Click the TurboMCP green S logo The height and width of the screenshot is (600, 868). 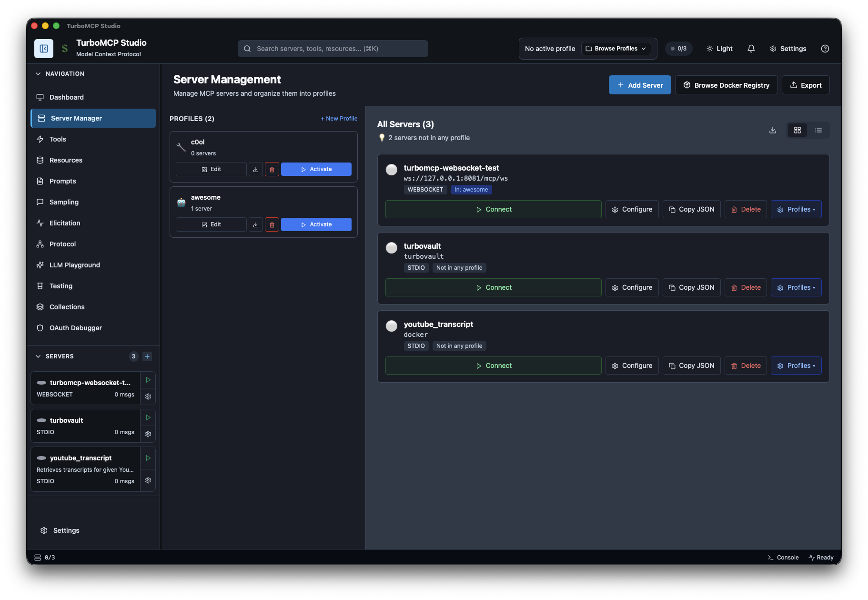click(65, 49)
